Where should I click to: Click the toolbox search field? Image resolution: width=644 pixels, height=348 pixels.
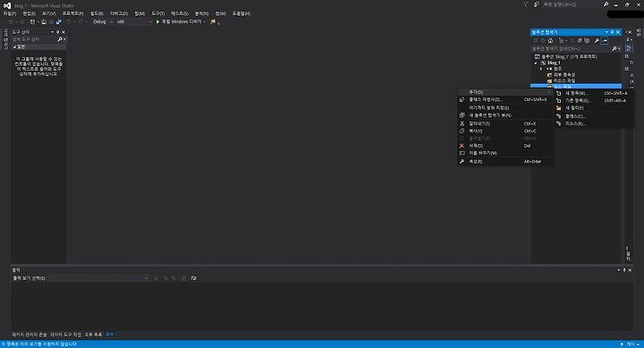pyautogui.click(x=35, y=39)
